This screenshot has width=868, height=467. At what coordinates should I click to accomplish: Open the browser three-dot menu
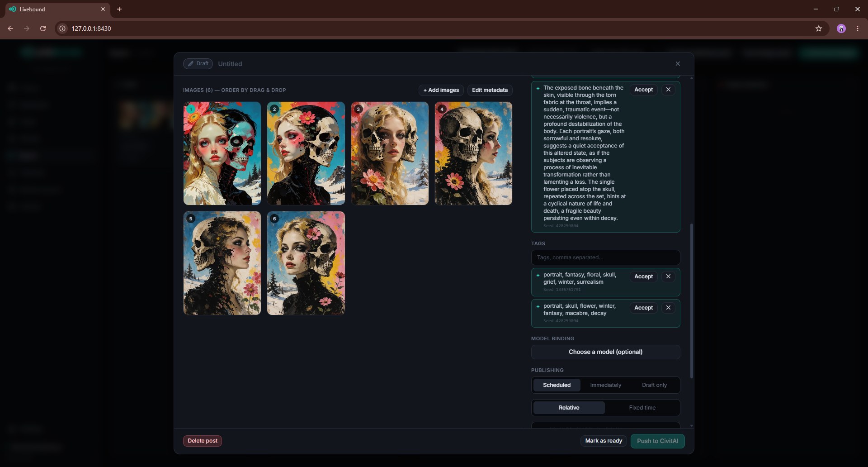pos(858,29)
